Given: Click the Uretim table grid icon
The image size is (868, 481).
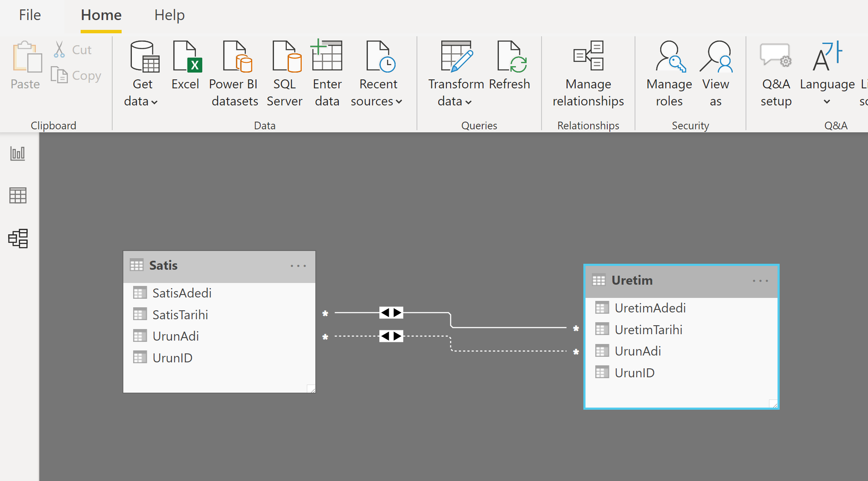Looking at the screenshot, I should pyautogui.click(x=599, y=280).
